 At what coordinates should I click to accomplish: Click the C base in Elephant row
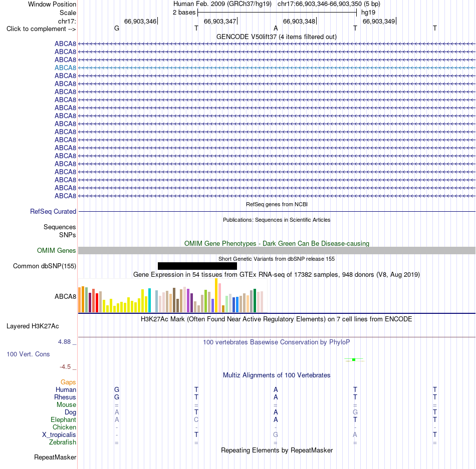point(196,419)
